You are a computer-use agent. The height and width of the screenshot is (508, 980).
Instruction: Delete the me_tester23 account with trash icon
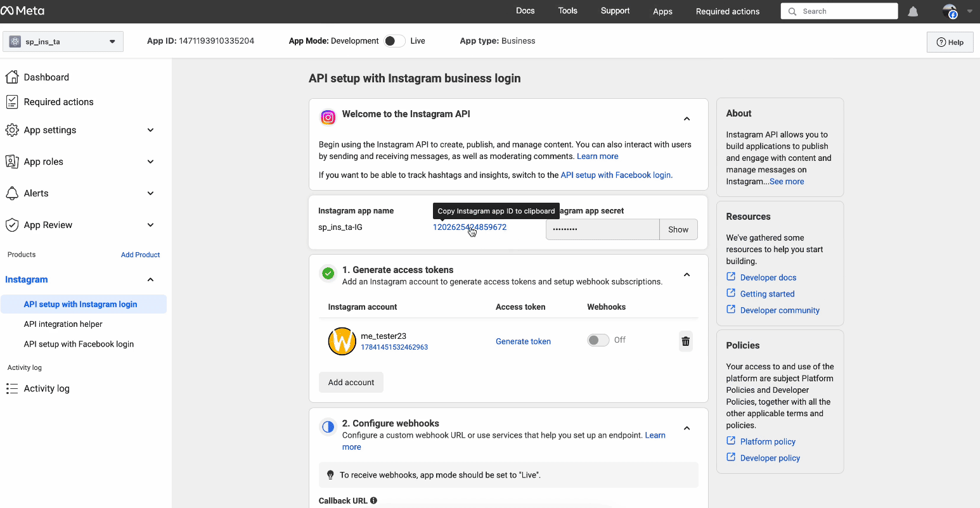tap(685, 341)
